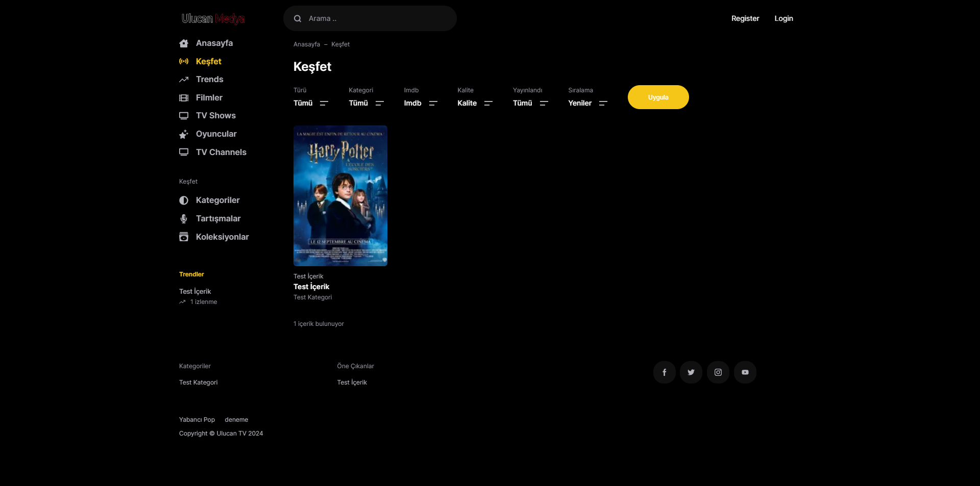
Task: Select Keşfet in the sidebar menu
Action: tap(209, 61)
